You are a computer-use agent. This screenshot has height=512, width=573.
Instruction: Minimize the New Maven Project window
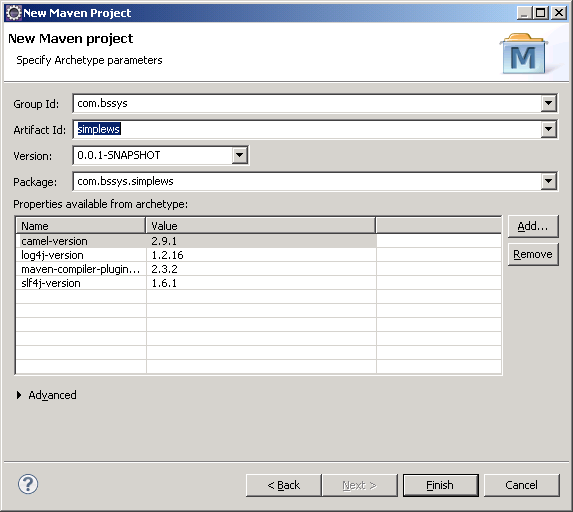[525, 13]
